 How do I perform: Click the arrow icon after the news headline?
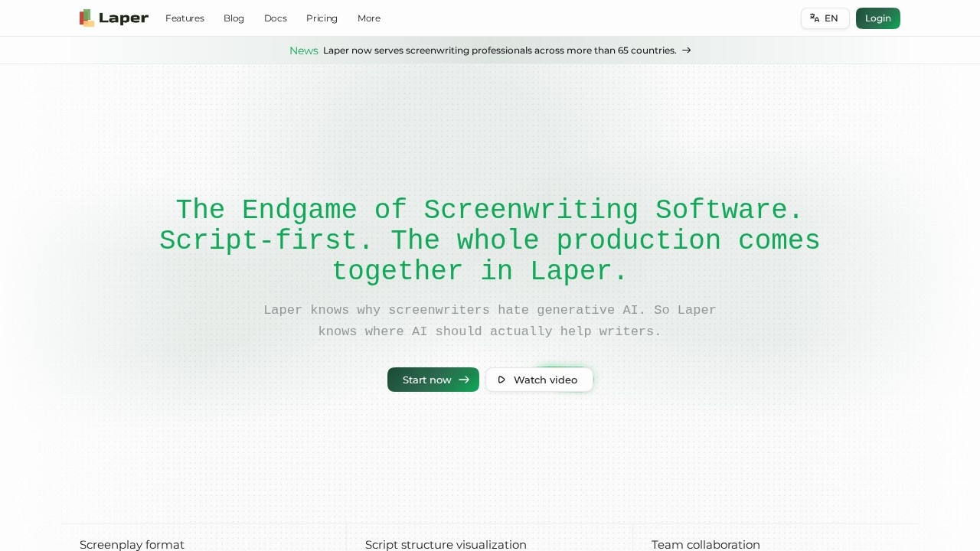click(x=686, y=51)
